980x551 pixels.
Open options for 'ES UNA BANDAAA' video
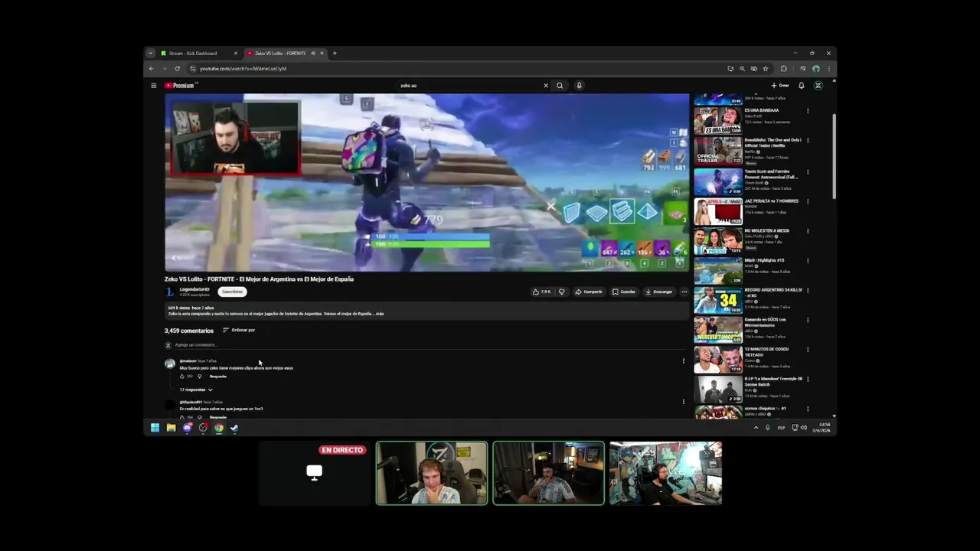808,111
